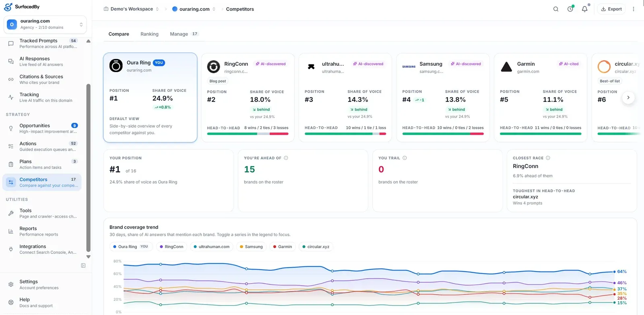The image size is (644, 315).
Task: Open Tracked Prompts in sidebar
Action: [x=42, y=44]
